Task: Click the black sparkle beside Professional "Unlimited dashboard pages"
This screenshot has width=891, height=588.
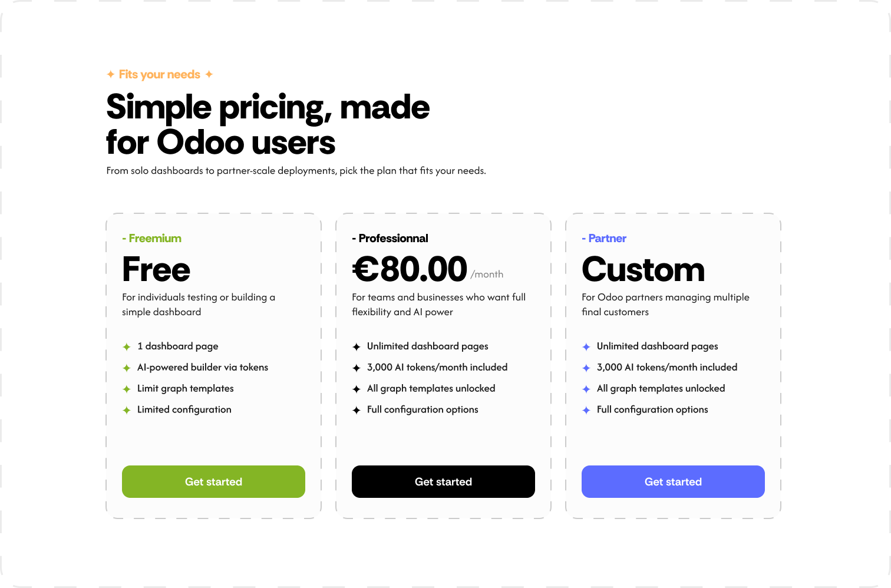Action: (357, 347)
